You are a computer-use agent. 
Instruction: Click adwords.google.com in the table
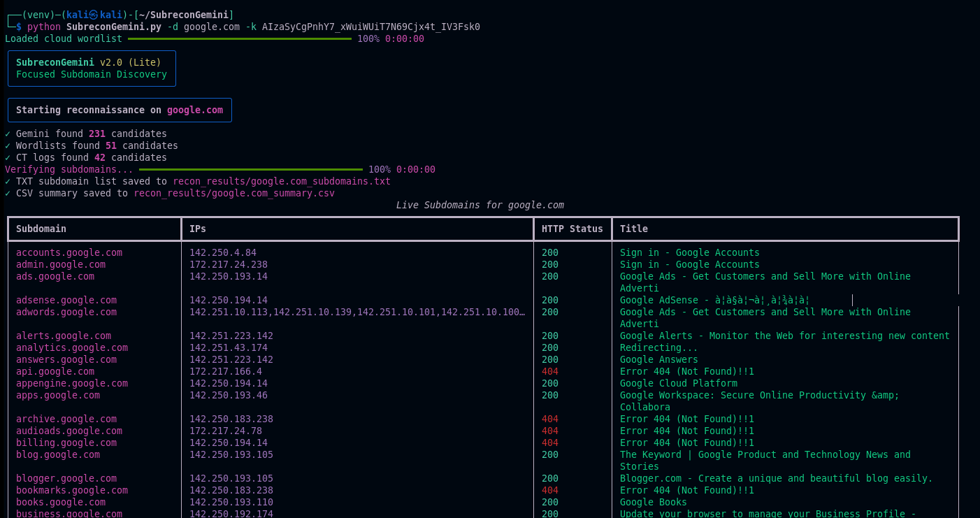point(66,312)
